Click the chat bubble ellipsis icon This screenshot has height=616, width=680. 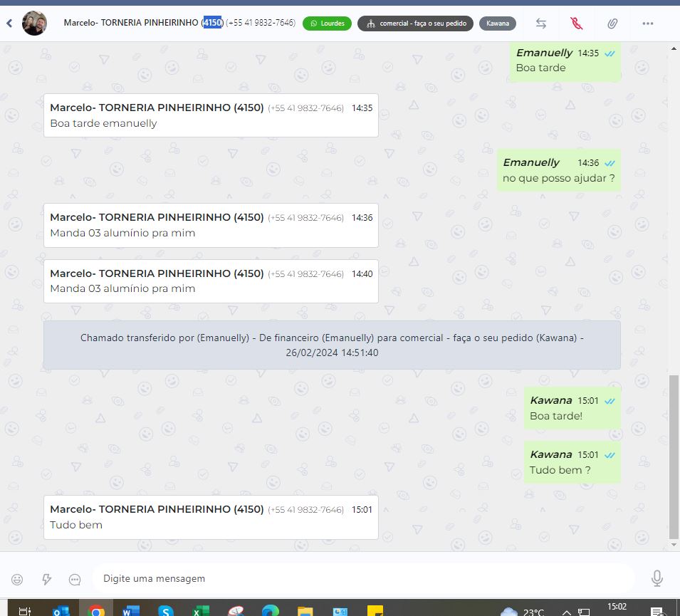click(75, 579)
